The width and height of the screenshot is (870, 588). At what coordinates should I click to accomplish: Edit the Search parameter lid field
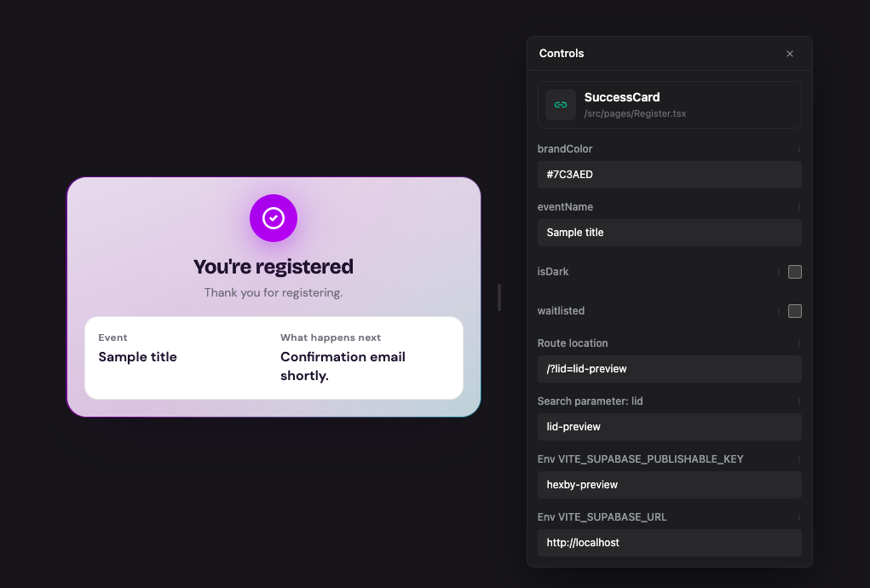(x=669, y=427)
